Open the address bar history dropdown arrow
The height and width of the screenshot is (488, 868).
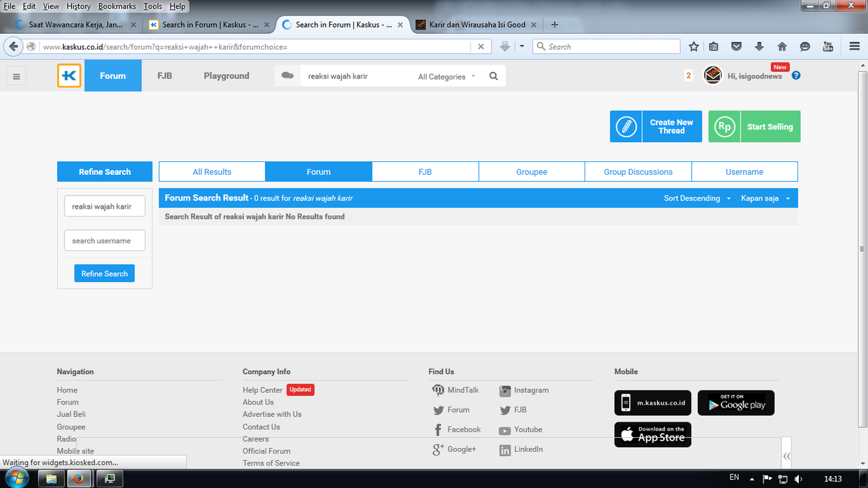pyautogui.click(x=521, y=47)
